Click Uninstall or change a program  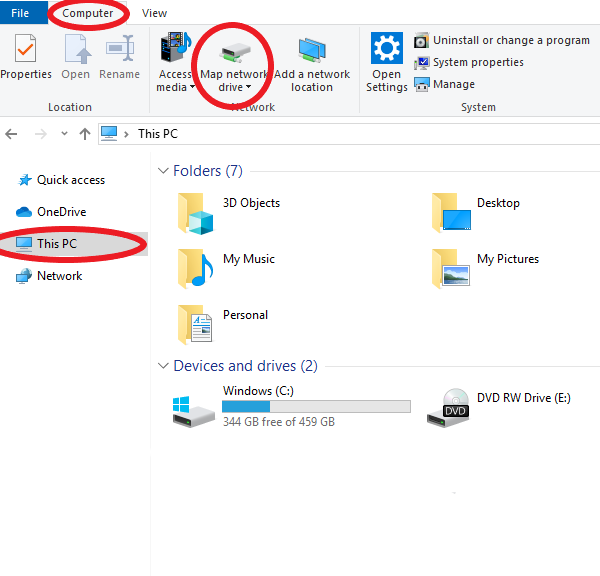point(502,41)
